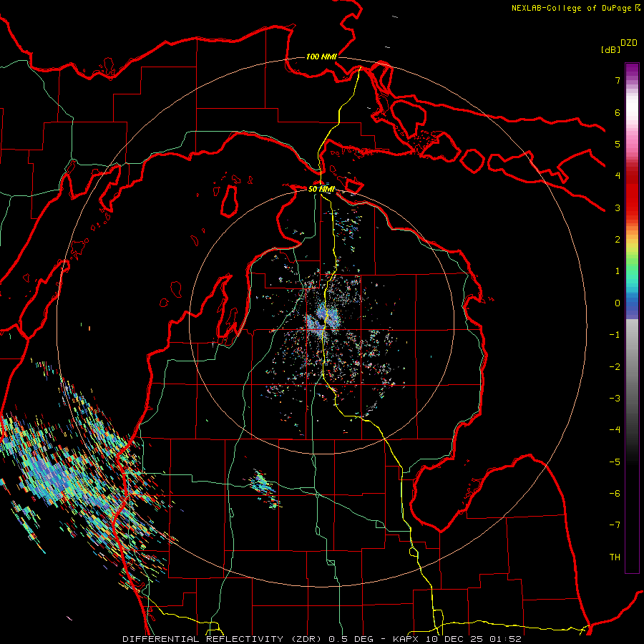Click the -4 value on the color scale
The height and width of the screenshot is (644, 644).
click(615, 430)
